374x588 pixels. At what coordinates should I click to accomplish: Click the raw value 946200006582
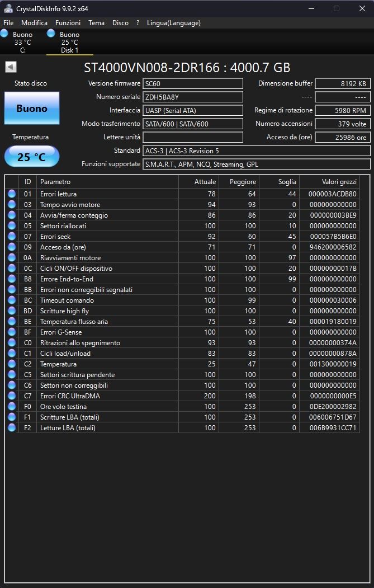(333, 247)
